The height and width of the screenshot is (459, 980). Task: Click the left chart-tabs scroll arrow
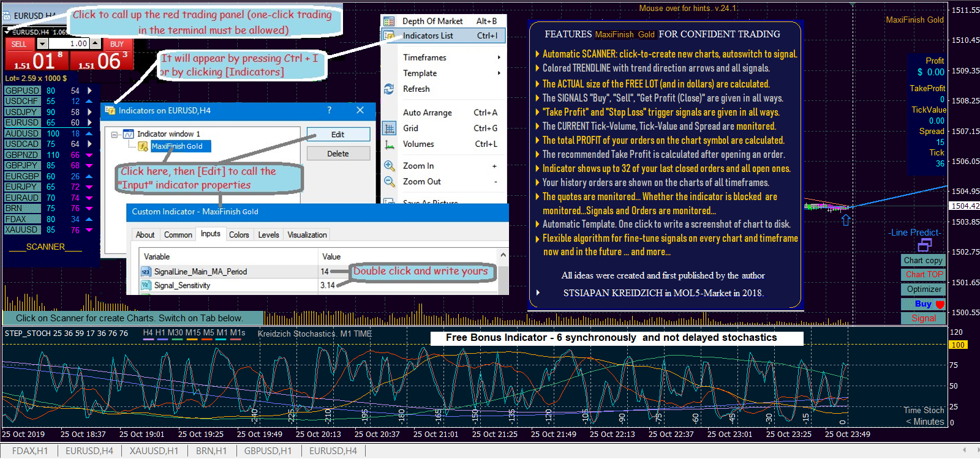tap(964, 450)
